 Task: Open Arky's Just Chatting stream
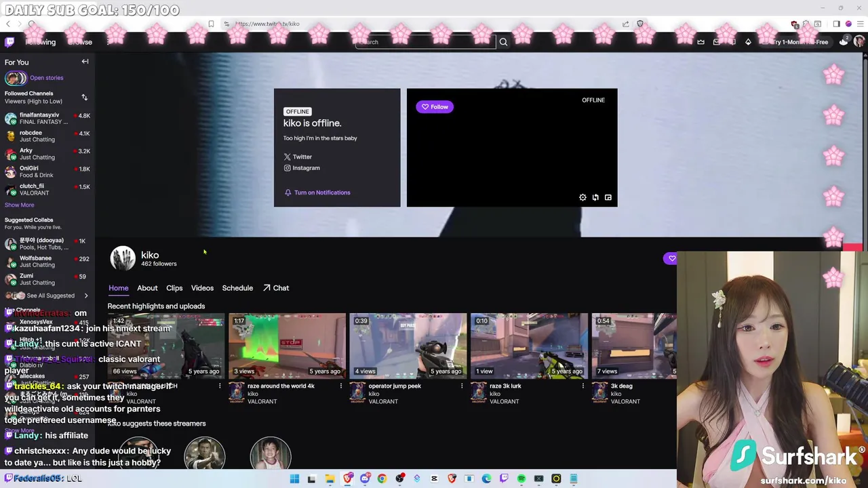coord(47,154)
